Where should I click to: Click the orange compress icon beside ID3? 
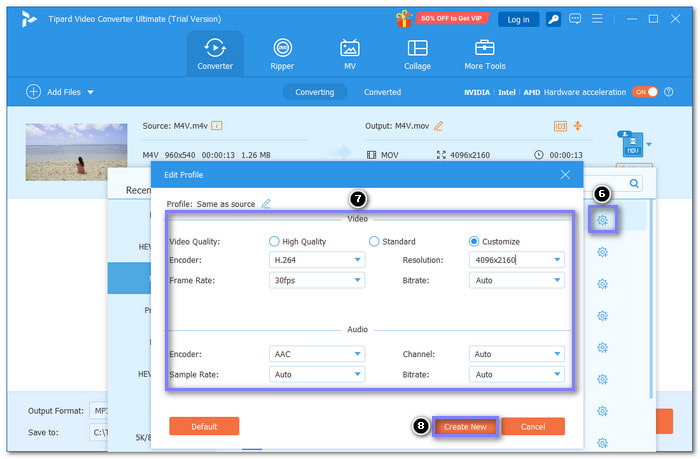point(578,126)
